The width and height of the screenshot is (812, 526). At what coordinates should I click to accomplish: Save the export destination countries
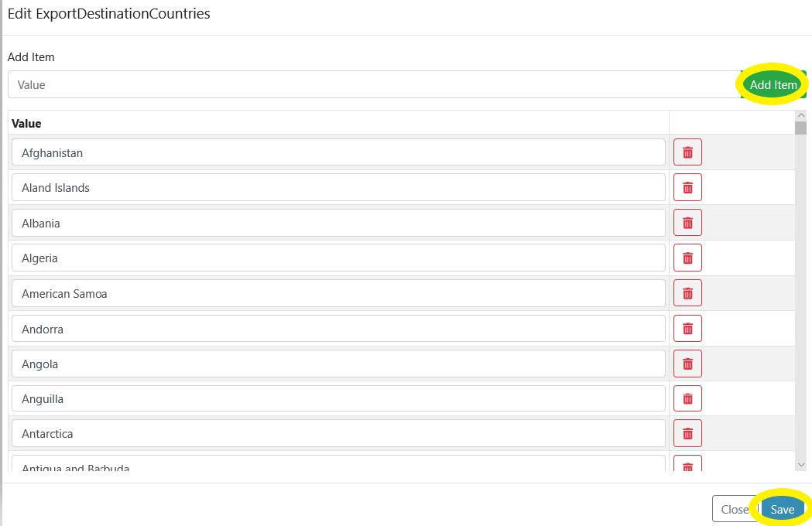[783, 509]
